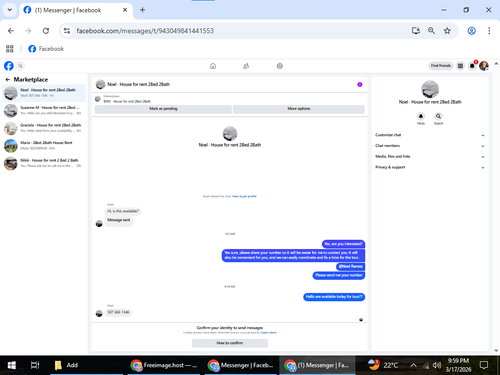Open Noel - House for rent conversation
The height and width of the screenshot is (375, 500).
coord(44,93)
